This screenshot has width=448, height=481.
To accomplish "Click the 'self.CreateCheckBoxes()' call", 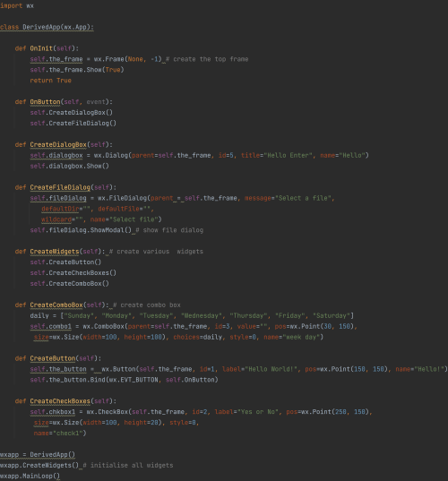I will click(73, 273).
